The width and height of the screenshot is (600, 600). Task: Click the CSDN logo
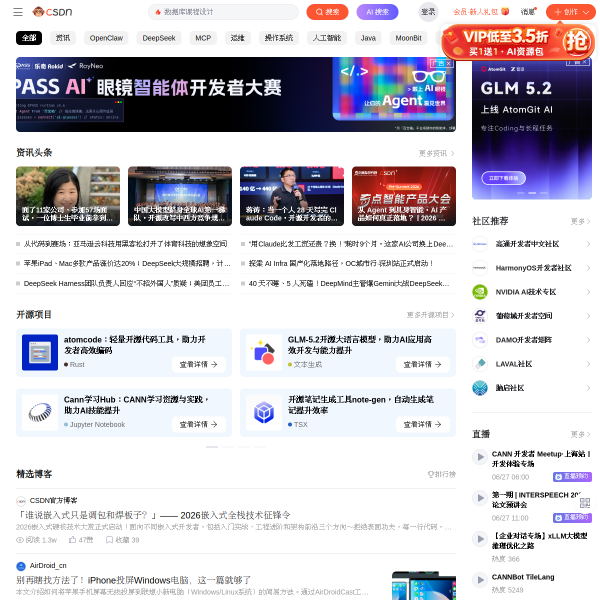click(x=52, y=12)
